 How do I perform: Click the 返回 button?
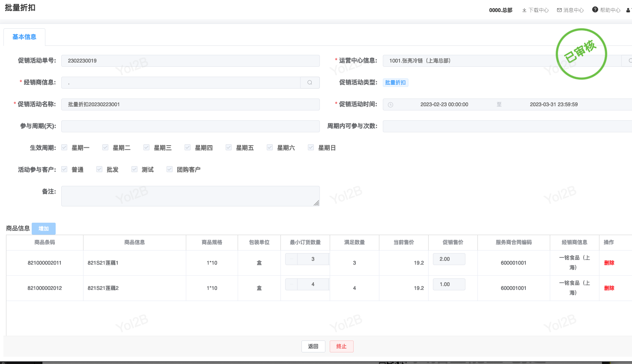point(313,346)
